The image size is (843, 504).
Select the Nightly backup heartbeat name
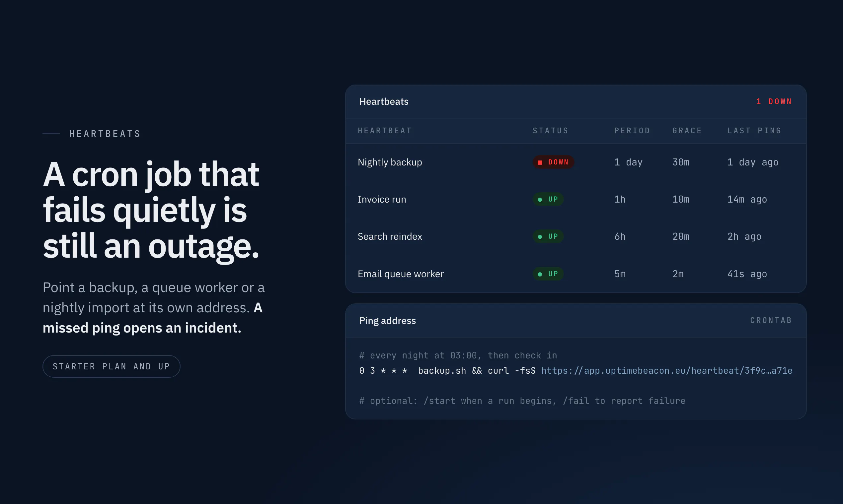[390, 162]
